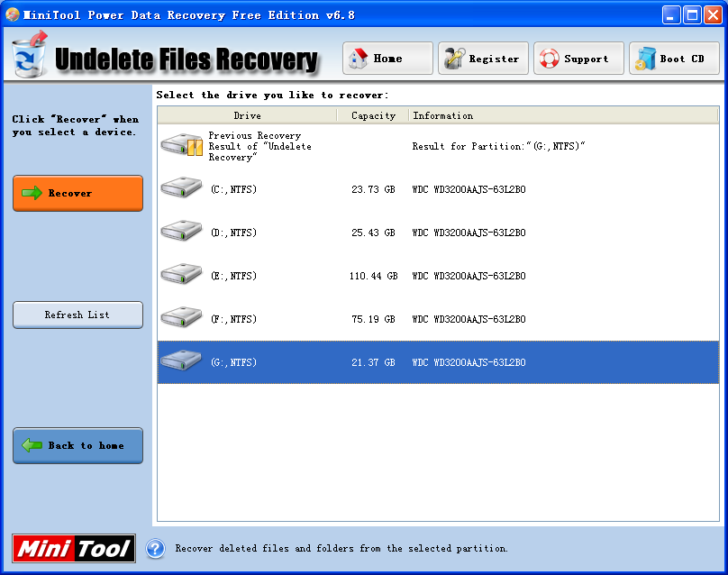Image resolution: width=728 pixels, height=575 pixels.
Task: Click Result for Partition (G:, NTFS) text
Action: tap(498, 146)
